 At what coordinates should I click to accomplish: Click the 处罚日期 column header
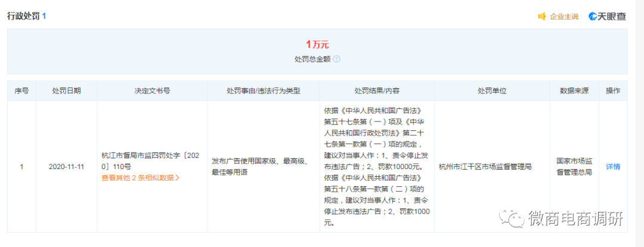pos(66,91)
